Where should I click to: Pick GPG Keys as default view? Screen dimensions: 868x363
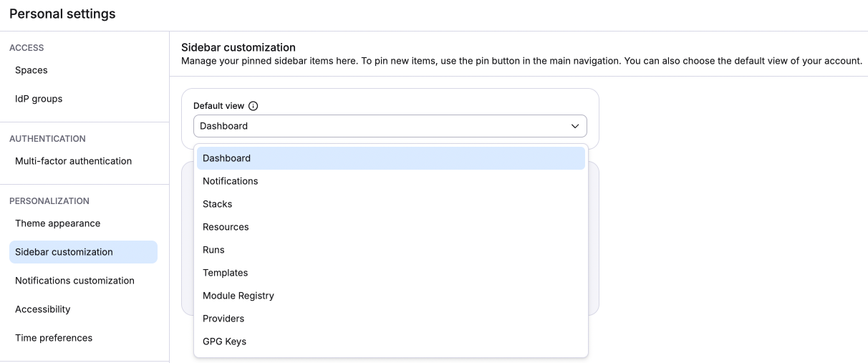(x=391, y=342)
